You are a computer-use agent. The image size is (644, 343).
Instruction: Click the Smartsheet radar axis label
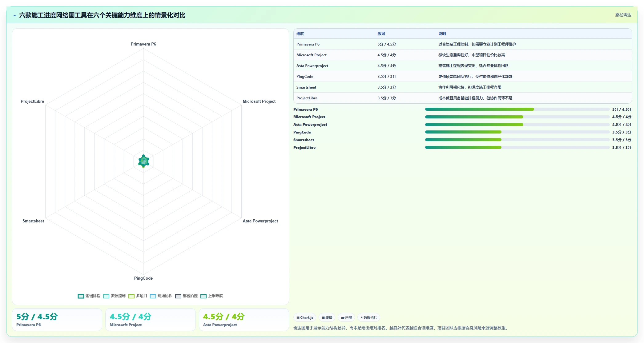[x=33, y=221]
